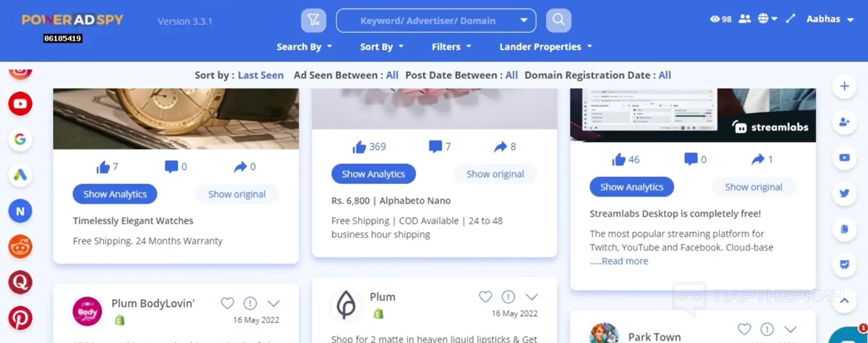This screenshot has width=868, height=343.
Task: Open the globe language selector
Action: [768, 19]
